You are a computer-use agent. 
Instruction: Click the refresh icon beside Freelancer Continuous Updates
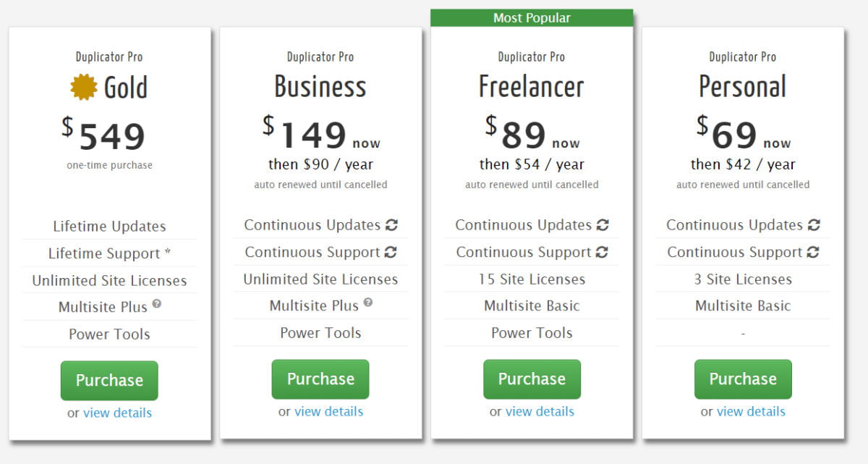pyautogui.click(x=603, y=224)
